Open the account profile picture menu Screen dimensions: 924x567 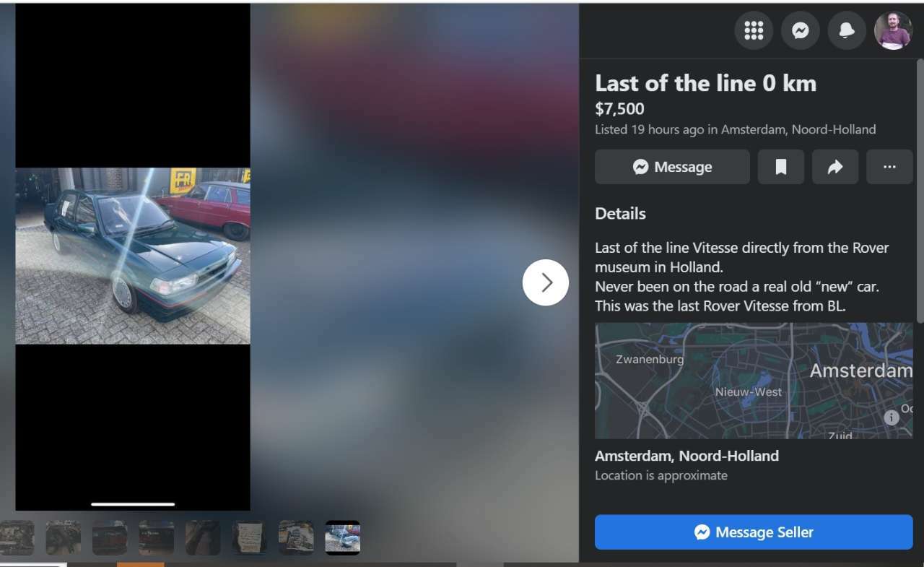point(893,30)
